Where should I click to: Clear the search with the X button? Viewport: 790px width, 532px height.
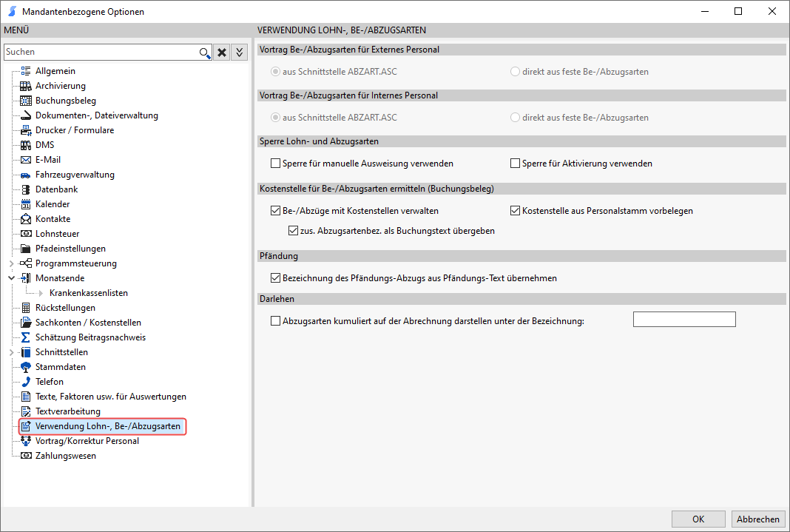(x=222, y=53)
